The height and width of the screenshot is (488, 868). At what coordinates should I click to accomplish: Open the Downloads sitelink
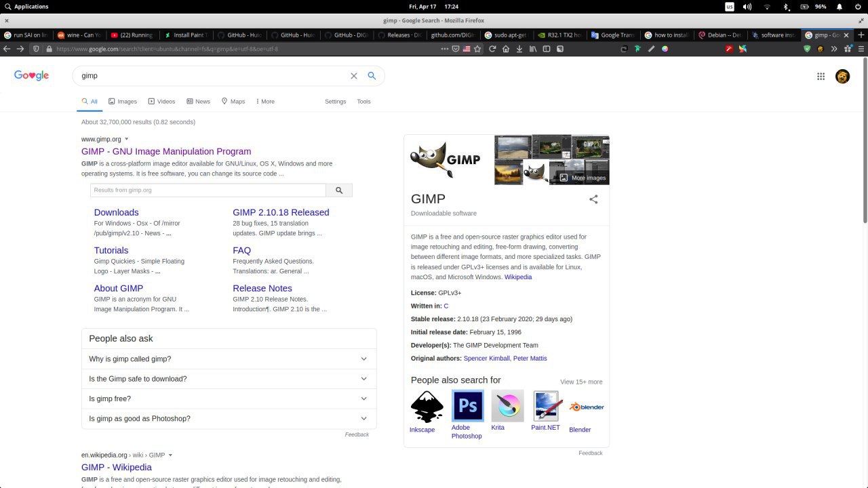pyautogui.click(x=116, y=212)
